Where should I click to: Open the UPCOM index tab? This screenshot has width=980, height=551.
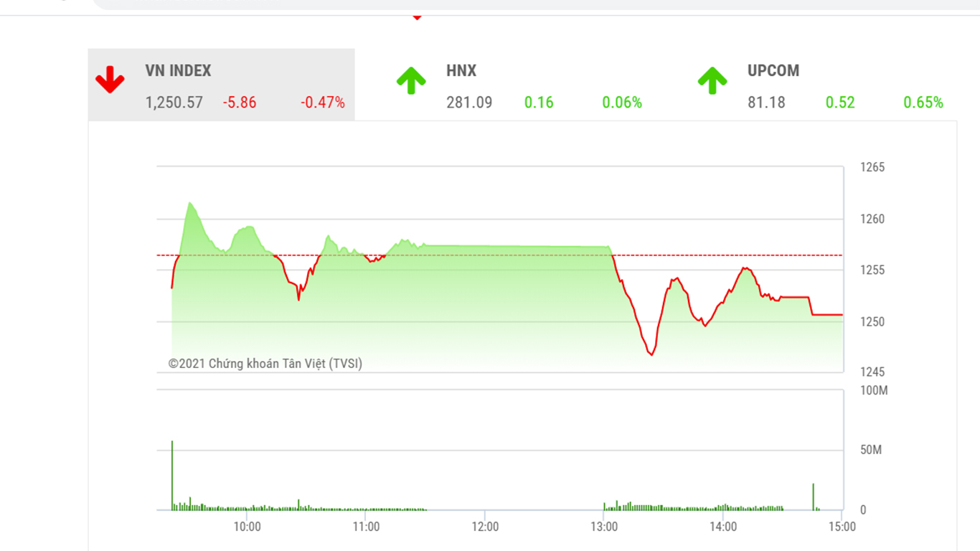tap(824, 85)
